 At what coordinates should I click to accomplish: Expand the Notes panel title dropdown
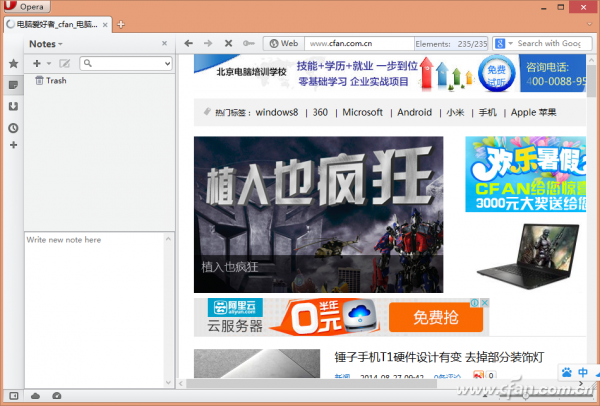coord(46,44)
